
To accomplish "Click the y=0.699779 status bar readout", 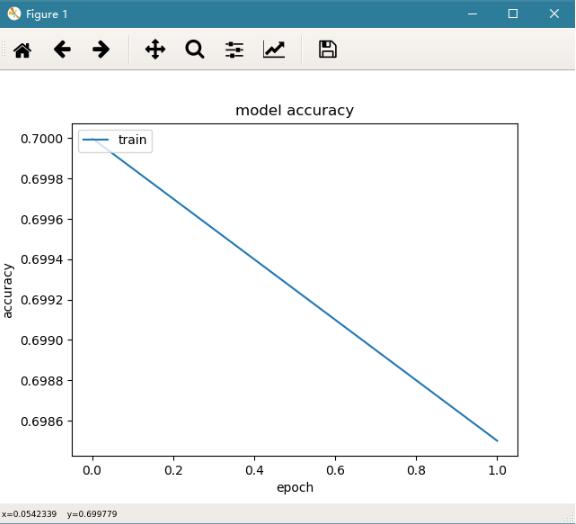I will (92, 514).
